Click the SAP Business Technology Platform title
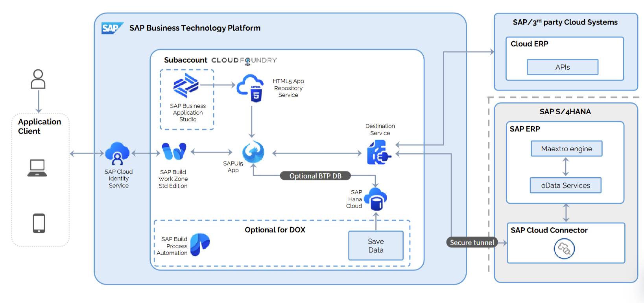This screenshot has width=644, height=303. 195,28
